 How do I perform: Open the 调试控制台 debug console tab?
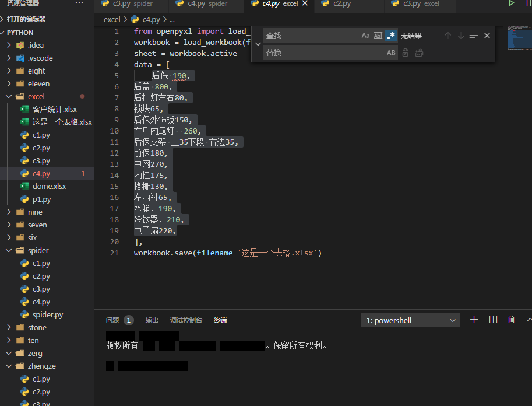186,320
